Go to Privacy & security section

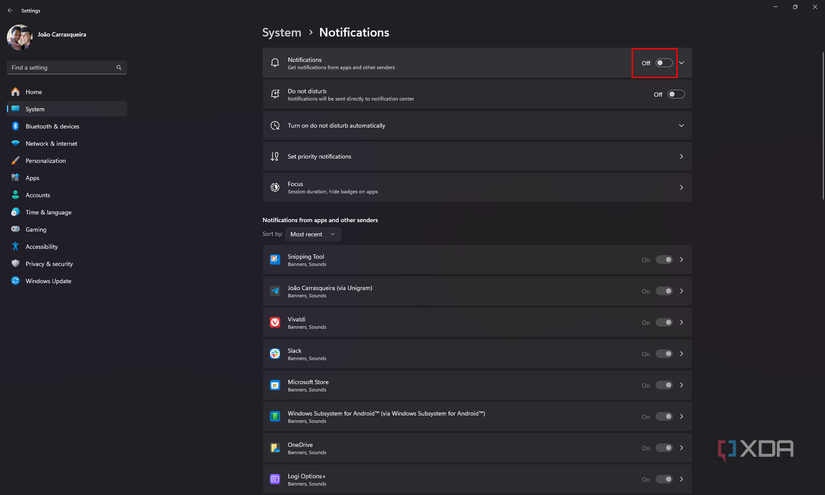click(49, 264)
